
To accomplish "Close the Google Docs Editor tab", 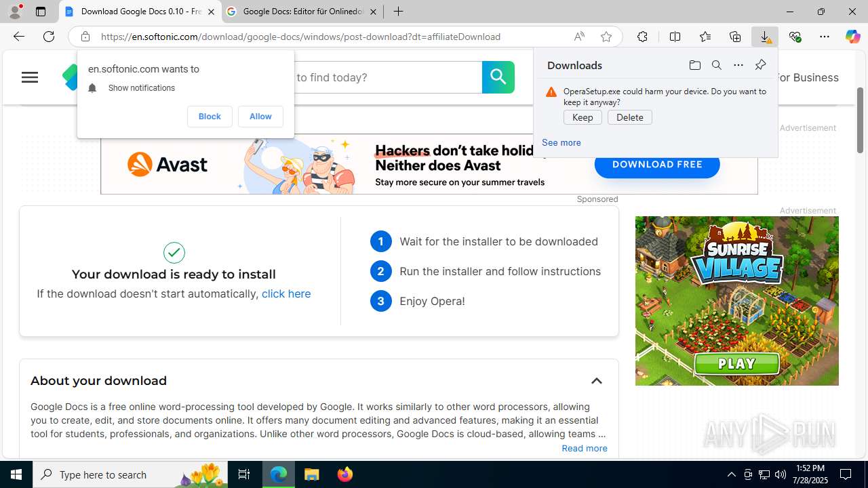I will tap(373, 12).
